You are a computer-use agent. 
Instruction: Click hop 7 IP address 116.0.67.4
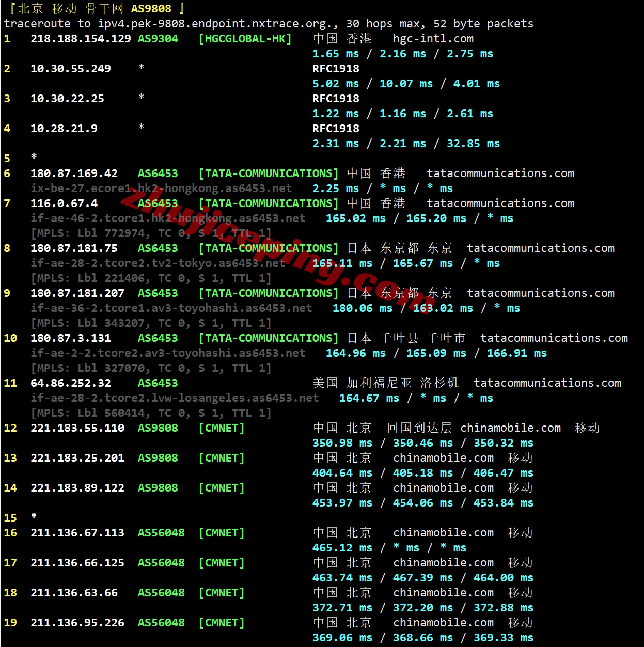point(64,203)
